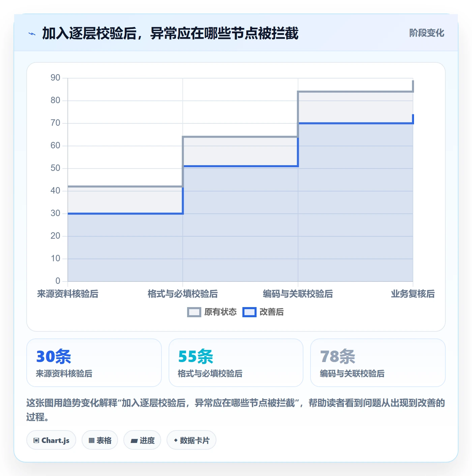The height and width of the screenshot is (476, 472).
Task: Open the 55条 格式与必填校验后 card
Action: (x=236, y=363)
